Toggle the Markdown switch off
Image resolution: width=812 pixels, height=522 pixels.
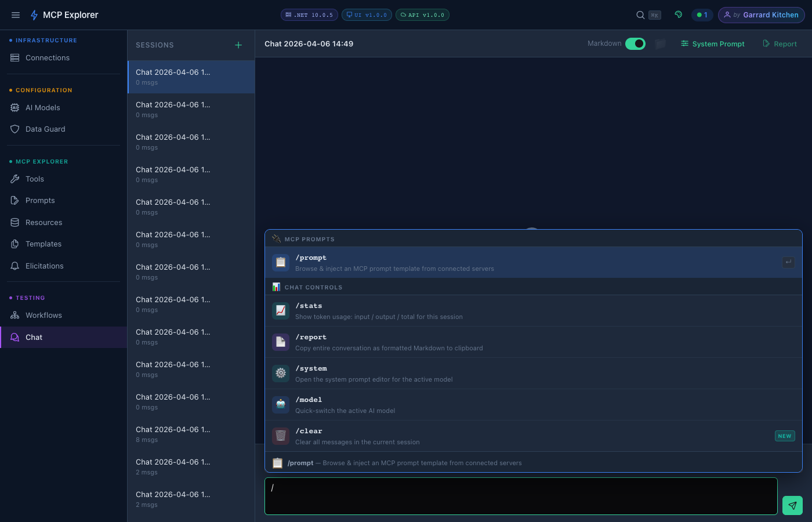coord(635,43)
